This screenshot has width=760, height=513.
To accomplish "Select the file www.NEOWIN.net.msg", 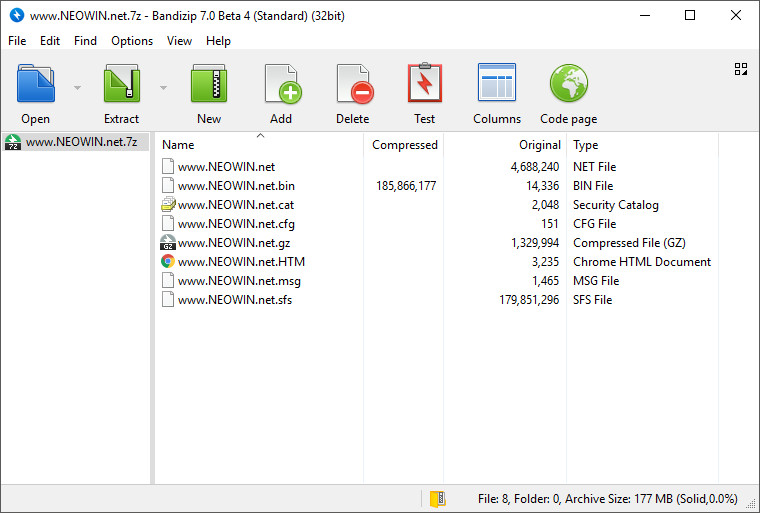I will 239,280.
